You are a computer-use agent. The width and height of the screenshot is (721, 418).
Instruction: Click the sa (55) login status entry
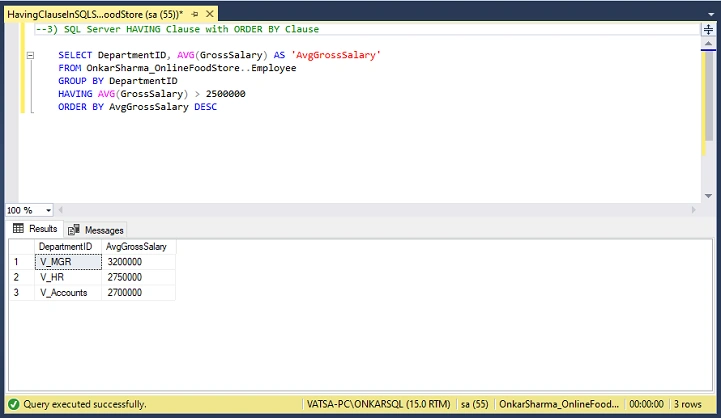(475, 404)
